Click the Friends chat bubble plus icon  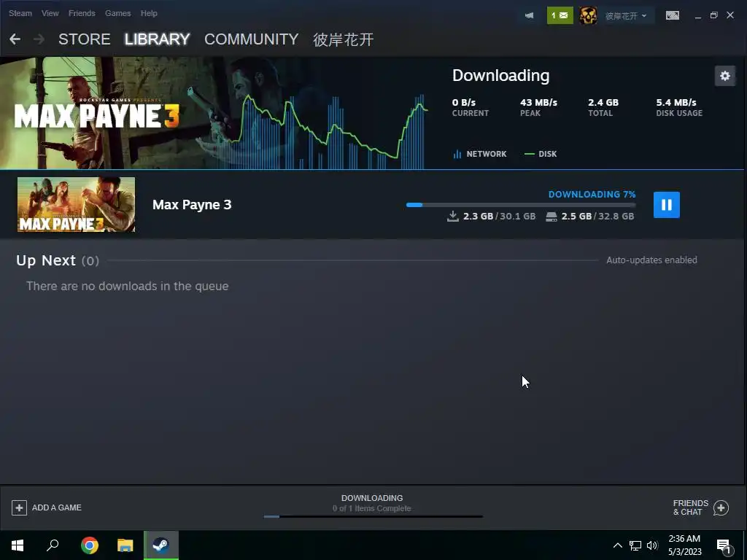[x=721, y=508]
